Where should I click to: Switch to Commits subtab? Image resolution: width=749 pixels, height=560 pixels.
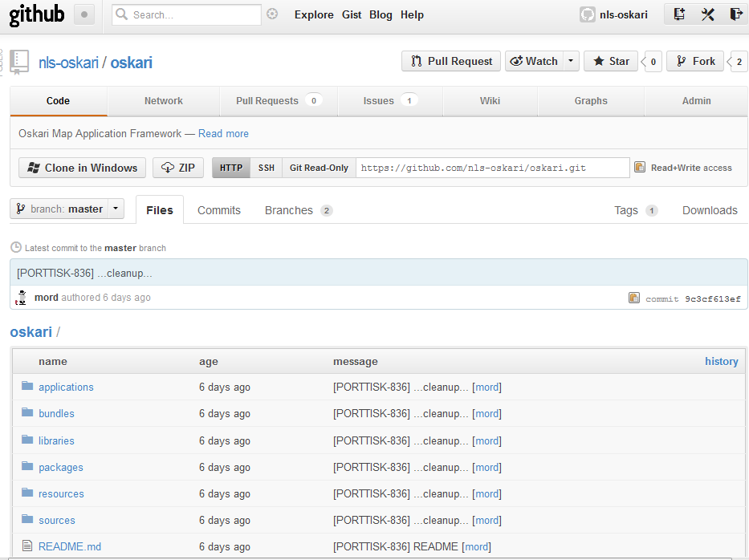click(x=219, y=210)
